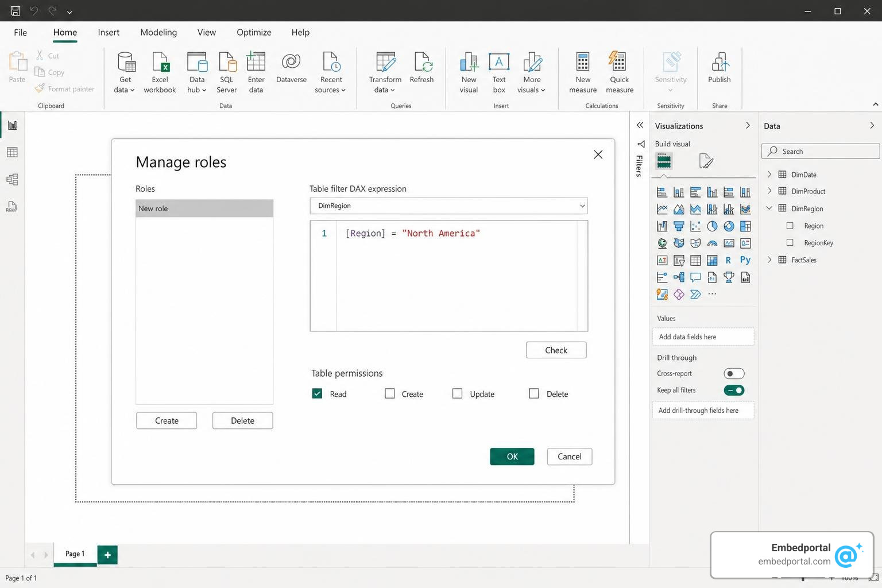Click Create button under Roles list
This screenshot has height=588, width=882.
click(x=167, y=420)
